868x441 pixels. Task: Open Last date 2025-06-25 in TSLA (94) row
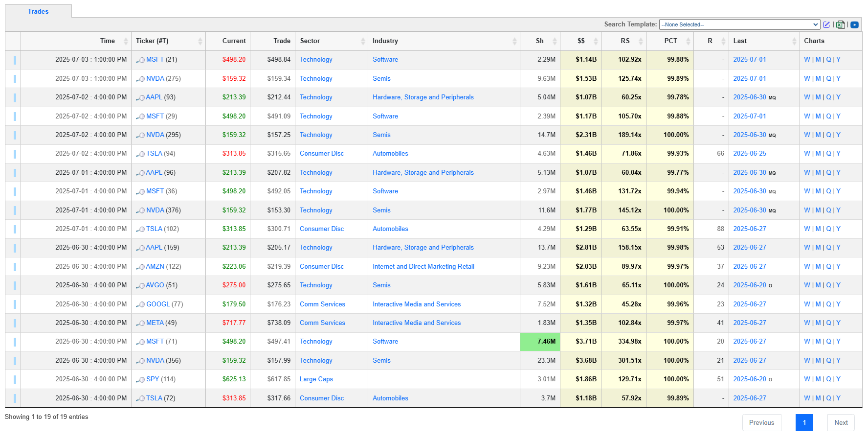click(x=750, y=154)
